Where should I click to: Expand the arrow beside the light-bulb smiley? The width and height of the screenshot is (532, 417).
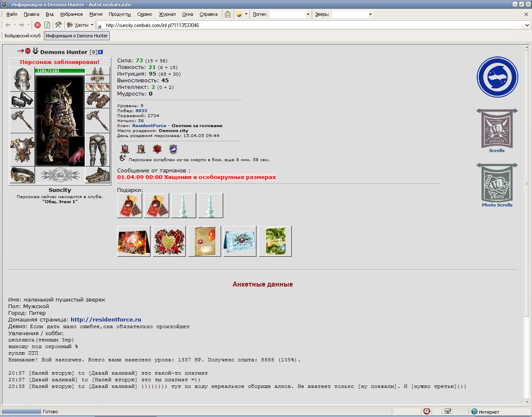pyautogui.click(x=246, y=14)
